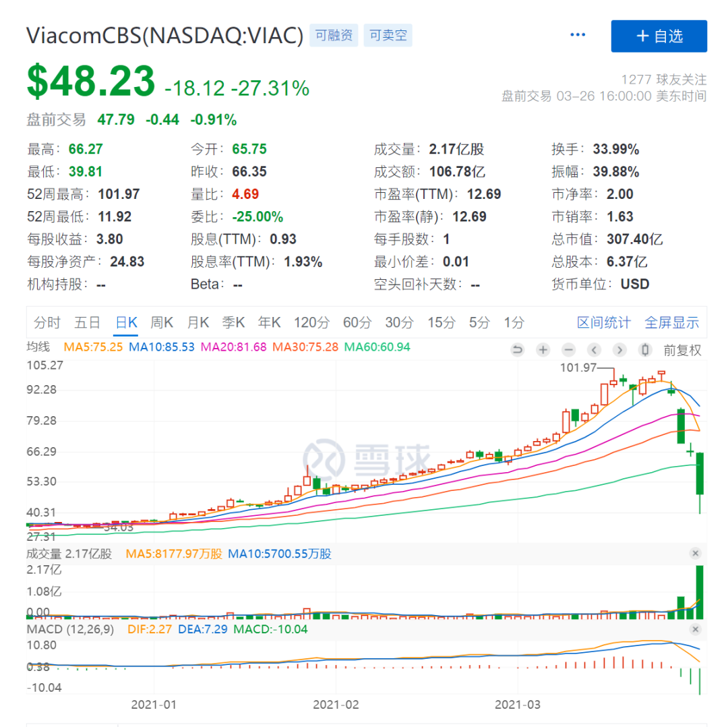Viewport: 728px width, 727px height.
Task: Open 全屏显示 fullscreen chart view
Action: click(x=671, y=322)
